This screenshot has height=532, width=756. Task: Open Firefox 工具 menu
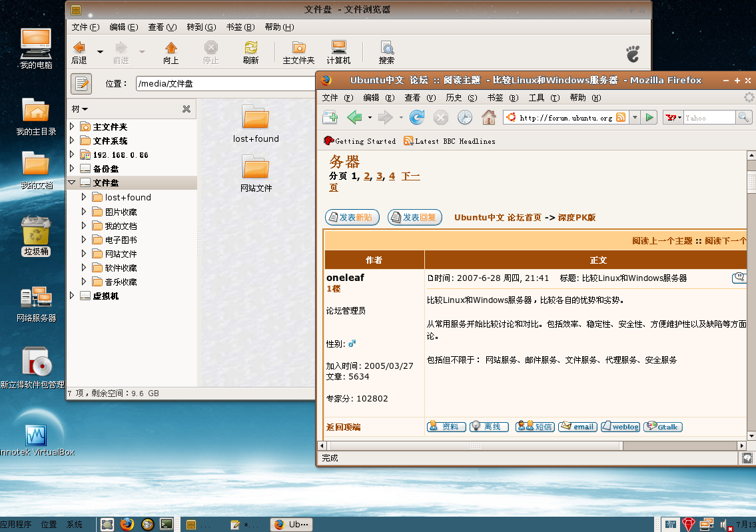(544, 98)
